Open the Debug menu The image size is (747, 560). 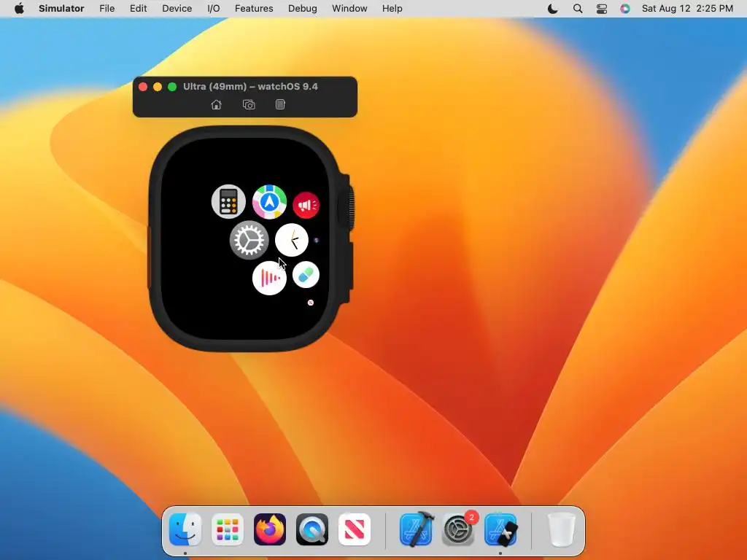click(303, 9)
